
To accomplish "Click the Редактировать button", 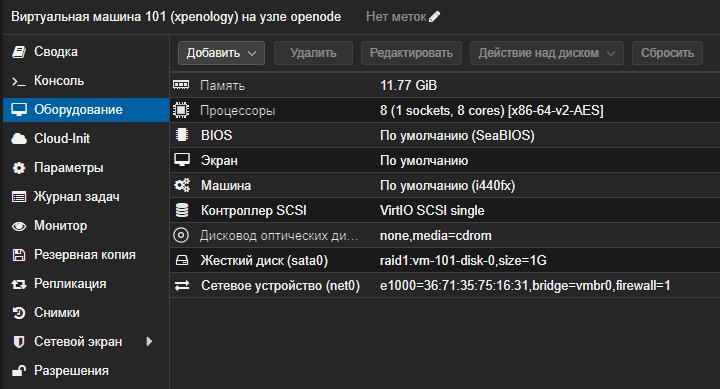I will 411,53.
